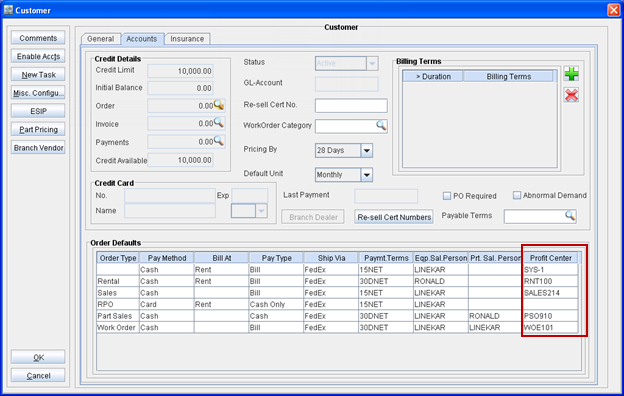The width and height of the screenshot is (624, 396).
Task: Open Misc. Configu... button
Action: [38, 93]
